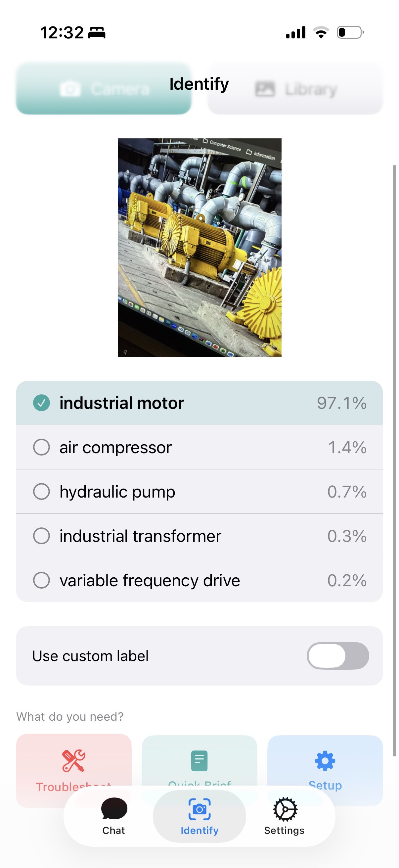Choose the industrial transformer radio option
The height and width of the screenshot is (868, 399).
[41, 536]
